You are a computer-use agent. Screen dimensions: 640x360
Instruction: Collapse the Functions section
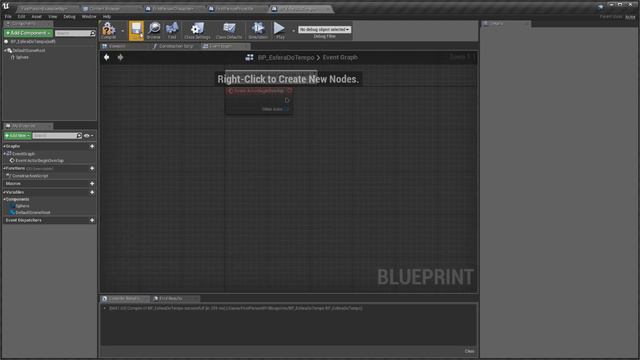(4, 168)
